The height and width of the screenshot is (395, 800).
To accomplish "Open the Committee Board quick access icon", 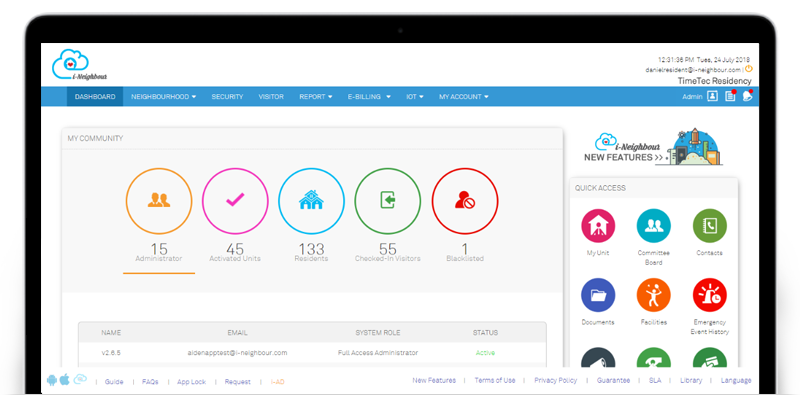I will point(654,226).
